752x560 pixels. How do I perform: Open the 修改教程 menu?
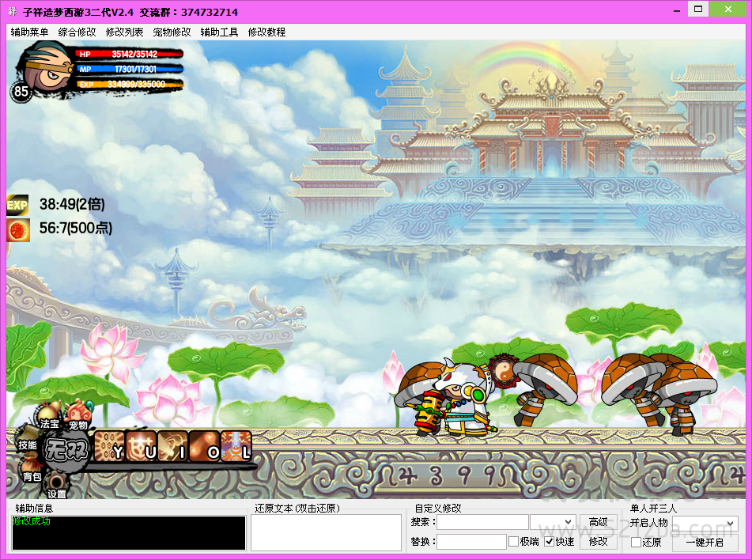click(x=267, y=32)
